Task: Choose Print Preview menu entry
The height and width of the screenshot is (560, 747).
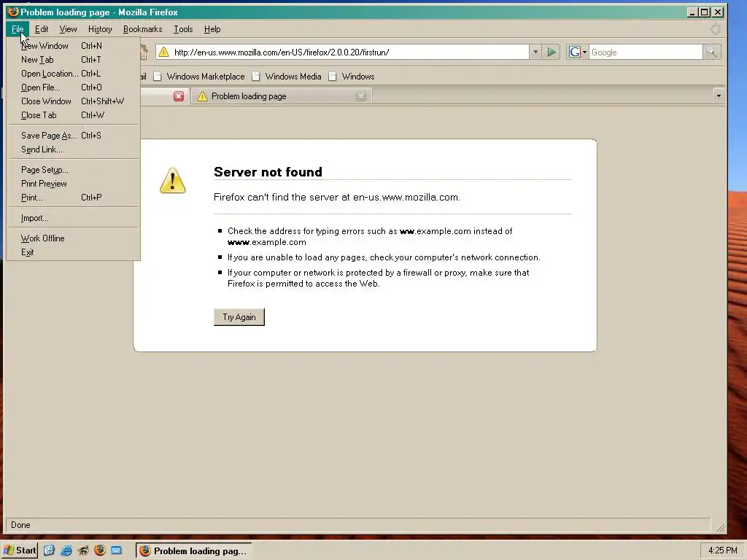Action: coord(74,183)
